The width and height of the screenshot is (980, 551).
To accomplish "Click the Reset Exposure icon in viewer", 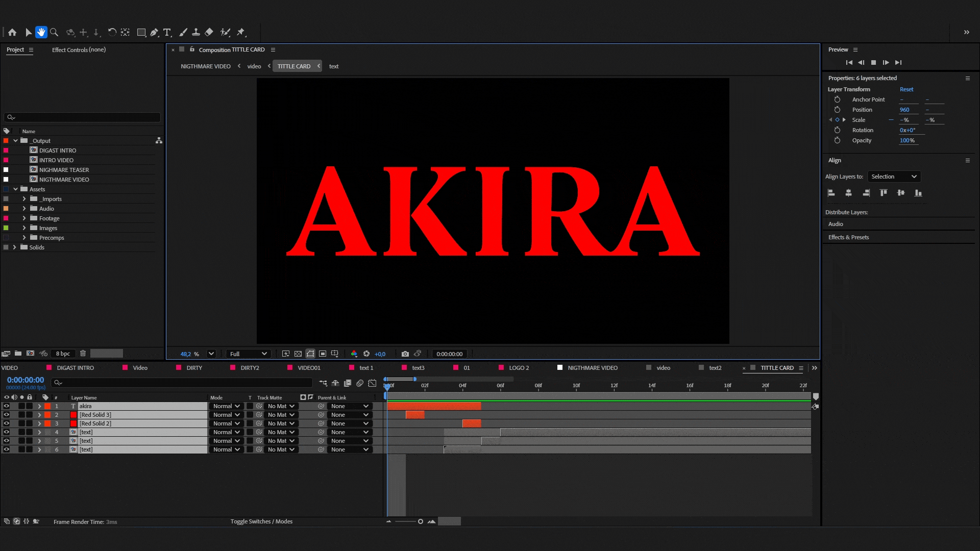I will [x=366, y=354].
